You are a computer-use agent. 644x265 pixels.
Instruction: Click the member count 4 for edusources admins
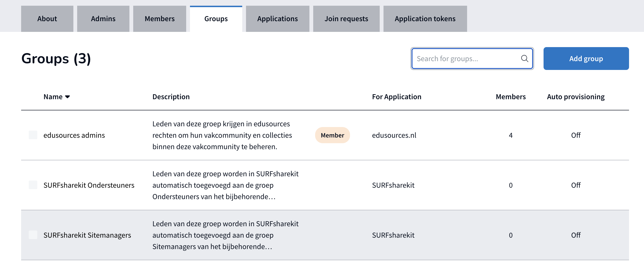tap(511, 135)
